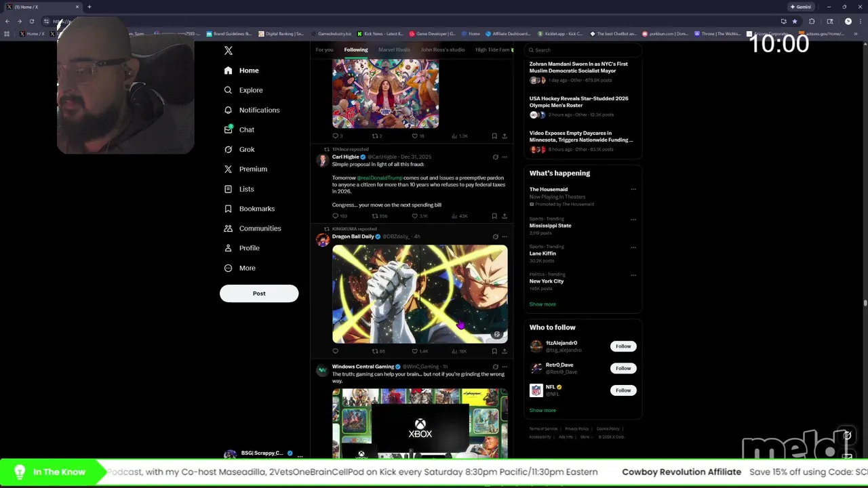The width and height of the screenshot is (868, 488).
Task: Open more options on Dragon Ball Daily post
Action: tap(505, 237)
